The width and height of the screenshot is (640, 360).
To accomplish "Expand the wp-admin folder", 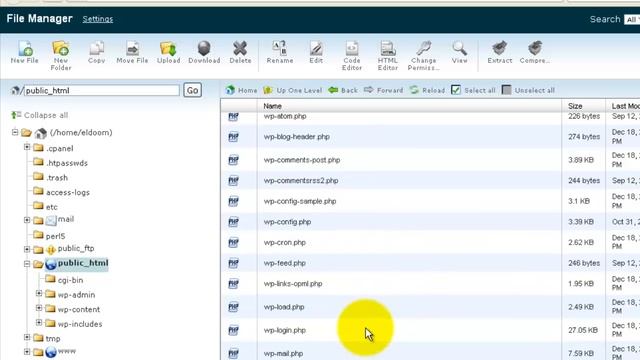I will (39, 293).
